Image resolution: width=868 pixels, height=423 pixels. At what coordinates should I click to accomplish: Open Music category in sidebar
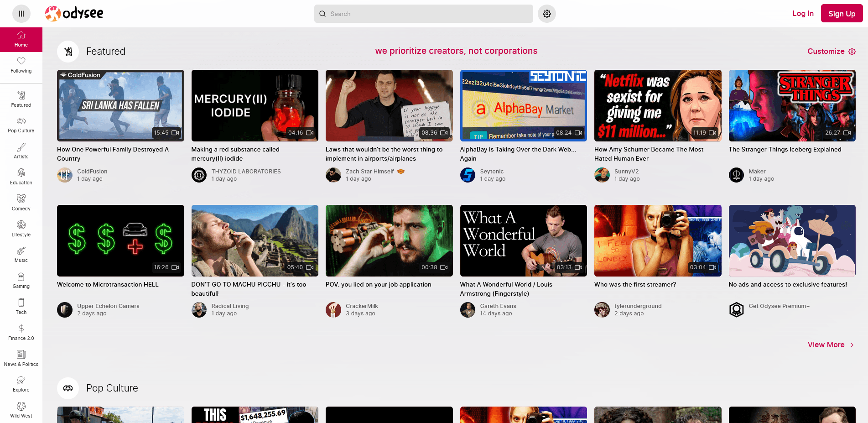click(x=21, y=255)
